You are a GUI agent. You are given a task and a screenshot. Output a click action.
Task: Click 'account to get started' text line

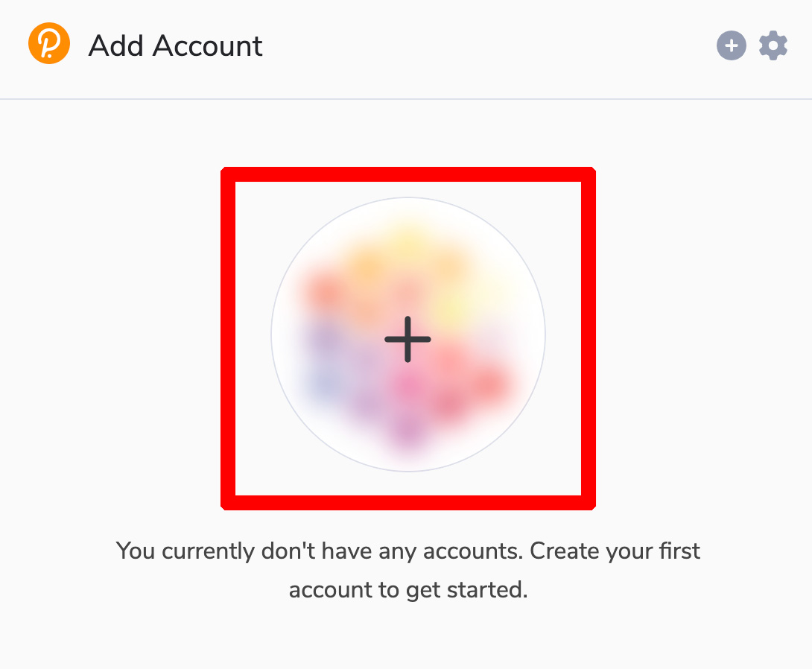408,590
